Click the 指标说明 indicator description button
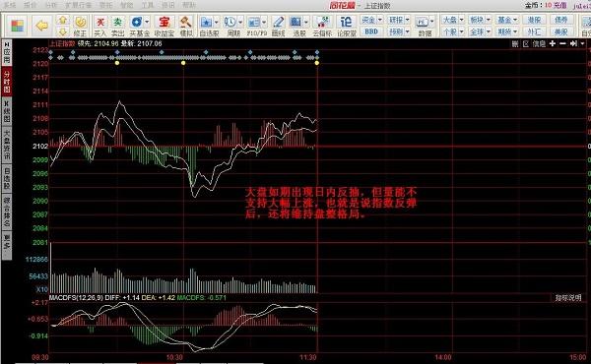Screen dimensions: 591x364 (568, 298)
